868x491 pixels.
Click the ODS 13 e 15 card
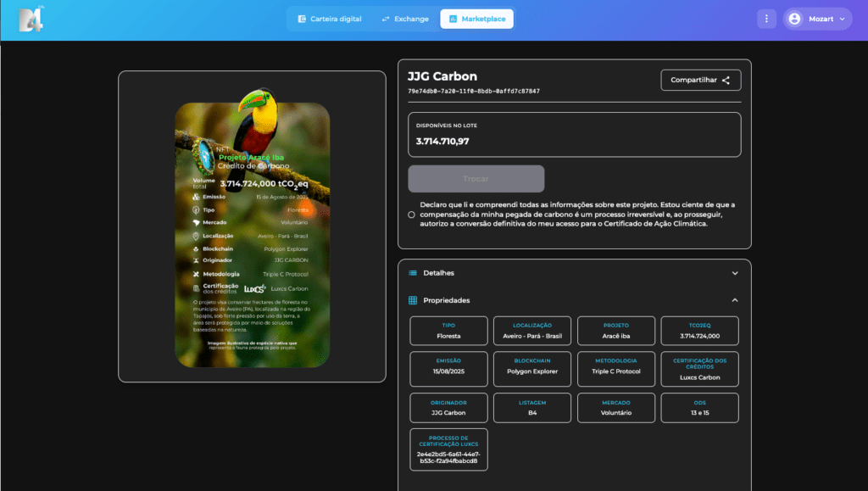[x=699, y=408]
